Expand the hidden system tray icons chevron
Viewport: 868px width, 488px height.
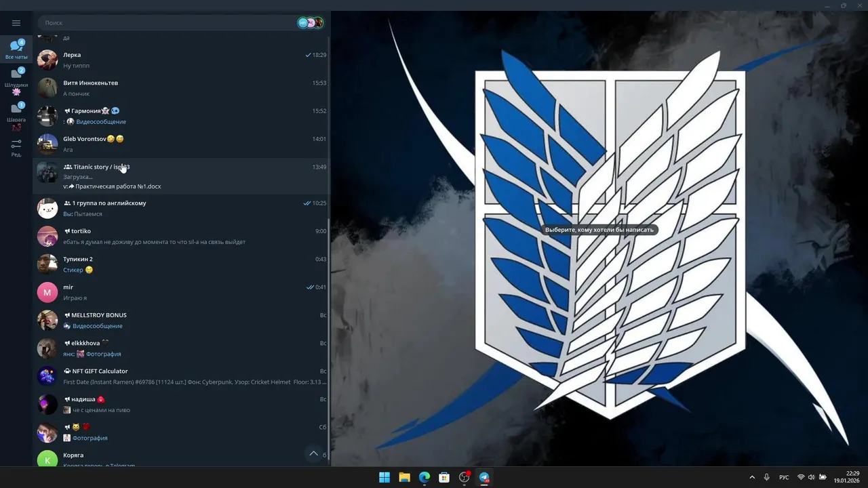752,477
